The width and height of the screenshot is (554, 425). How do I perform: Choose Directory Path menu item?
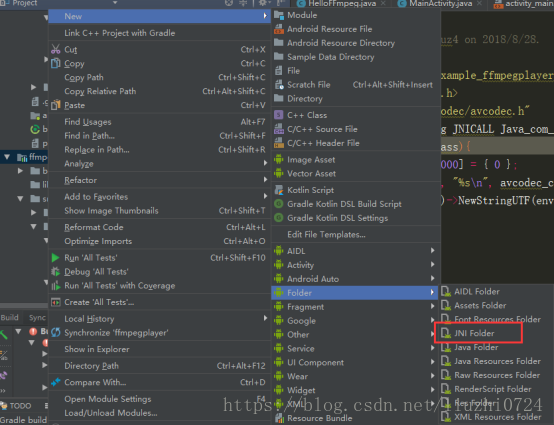pyautogui.click(x=159, y=366)
